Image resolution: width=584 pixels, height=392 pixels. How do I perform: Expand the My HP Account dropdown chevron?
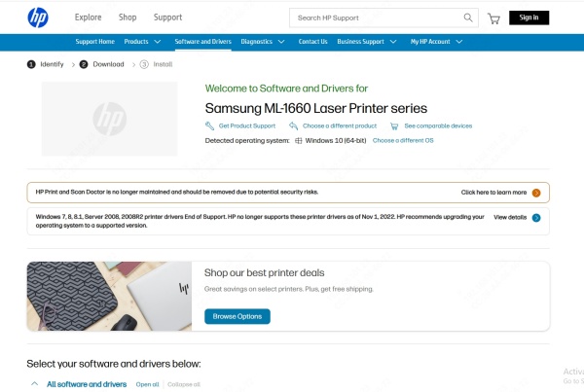[x=459, y=42]
